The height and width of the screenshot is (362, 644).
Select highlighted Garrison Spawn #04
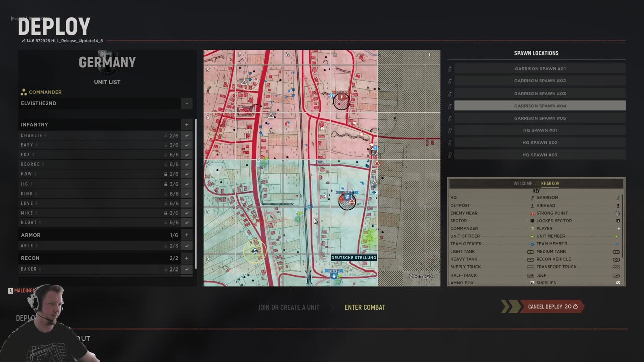(x=540, y=106)
